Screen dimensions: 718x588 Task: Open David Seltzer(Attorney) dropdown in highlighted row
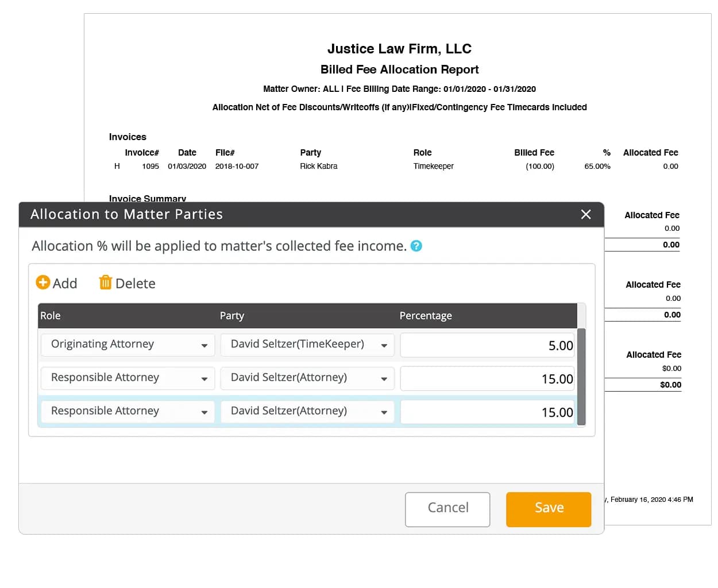point(307,411)
